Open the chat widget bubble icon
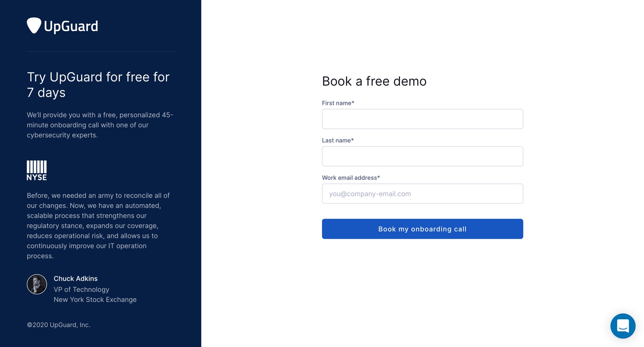The height and width of the screenshot is (347, 644). pos(623,326)
